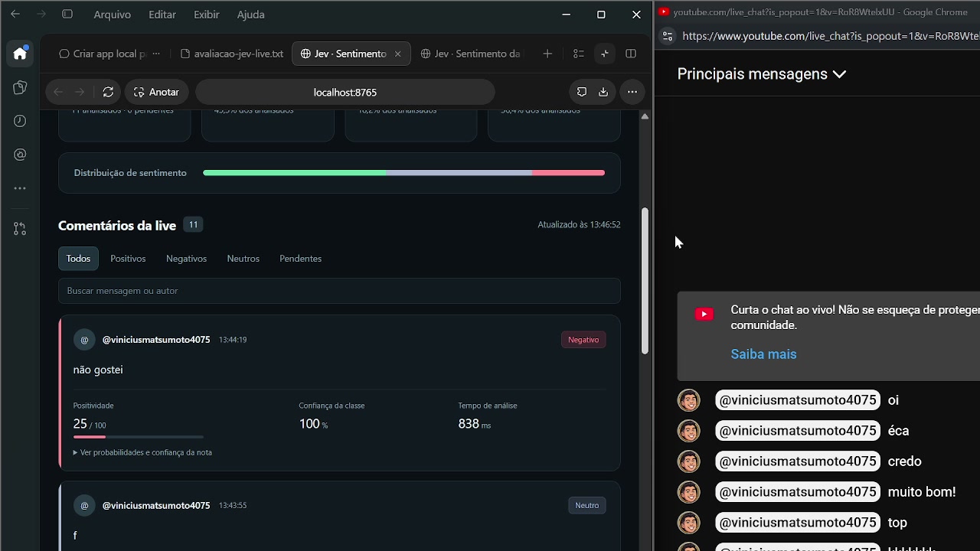Expand Ver probabilidades e confiança da nota
The width and height of the screenshot is (980, 551).
tap(143, 452)
